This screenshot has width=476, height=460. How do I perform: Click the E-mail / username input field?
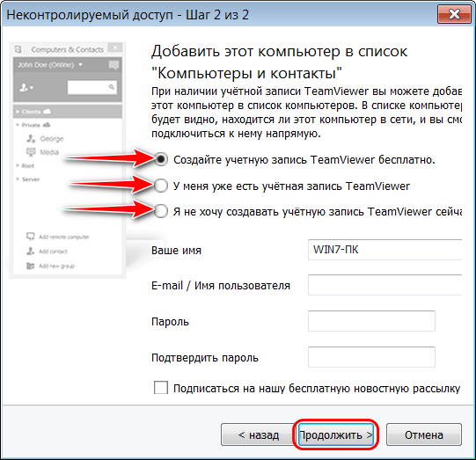[x=384, y=285]
